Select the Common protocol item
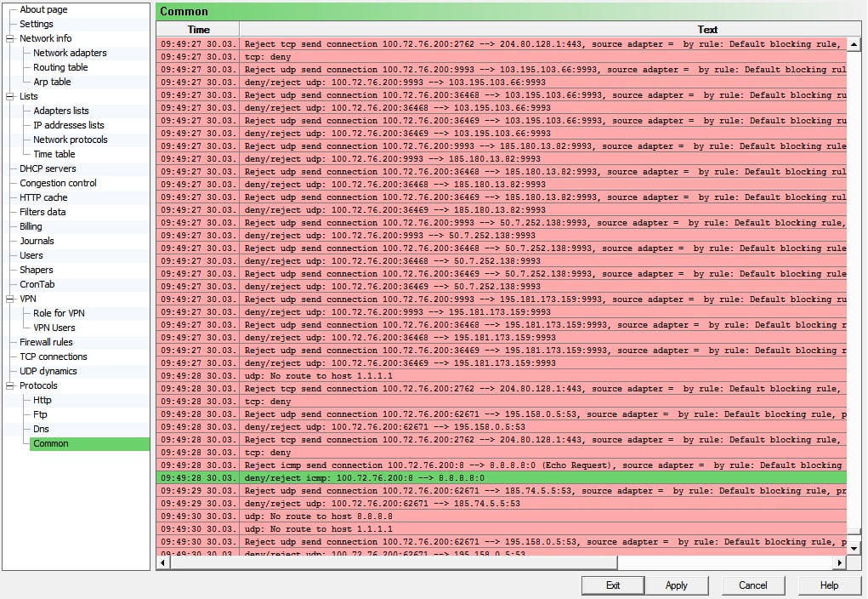This screenshot has width=868, height=599. click(x=89, y=443)
